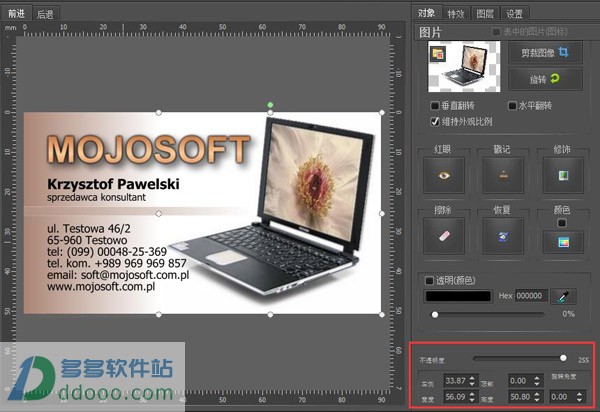The width and height of the screenshot is (600, 412).
Task: Select the 'sprzedawca konsultant' text
Action: tap(96, 197)
